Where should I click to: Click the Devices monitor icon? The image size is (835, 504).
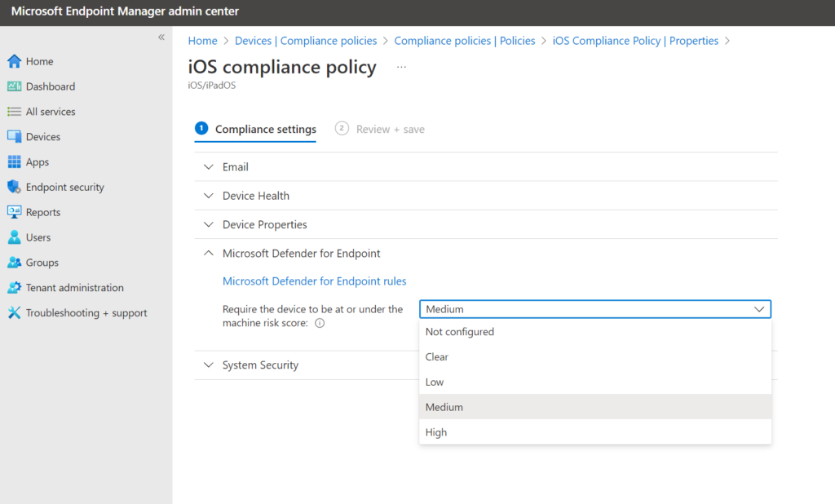15,136
